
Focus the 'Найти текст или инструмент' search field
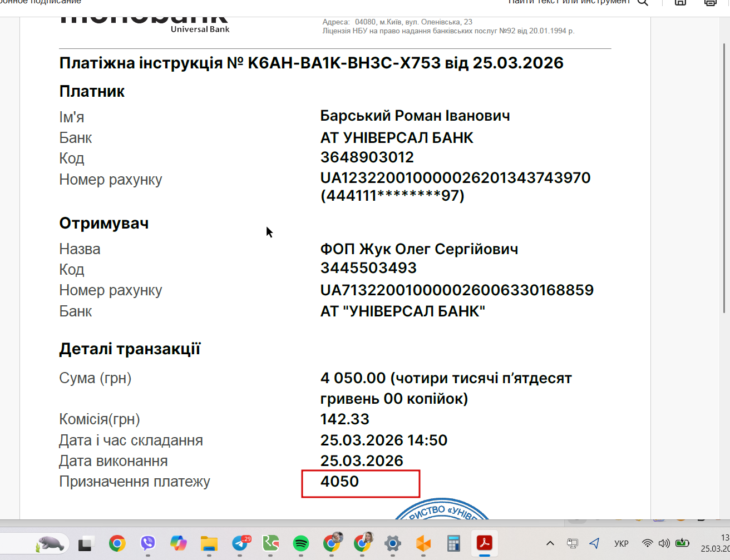570,2
